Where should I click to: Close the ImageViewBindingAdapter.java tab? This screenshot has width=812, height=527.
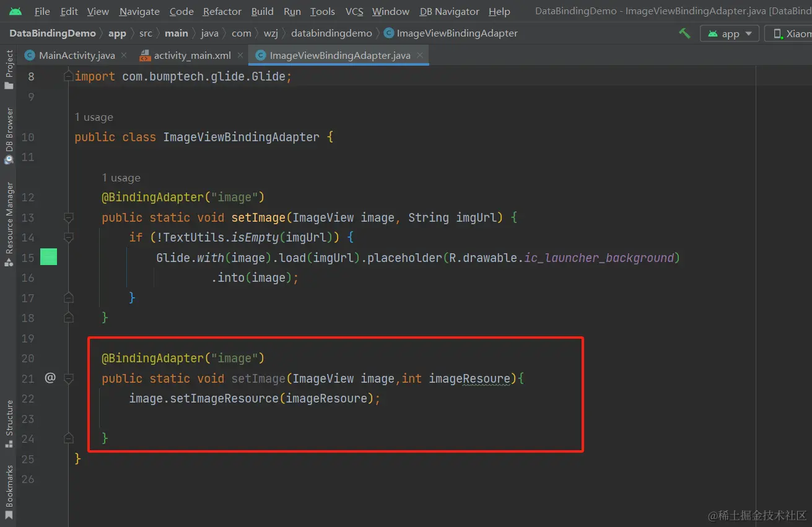[420, 55]
